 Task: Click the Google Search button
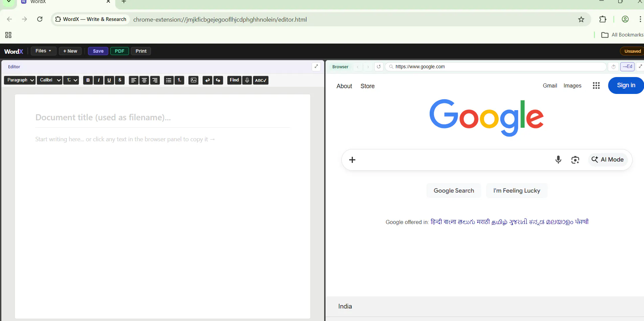click(x=454, y=191)
